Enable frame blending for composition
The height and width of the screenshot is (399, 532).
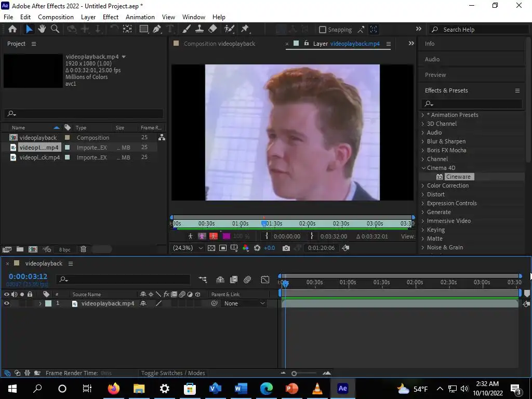click(234, 280)
